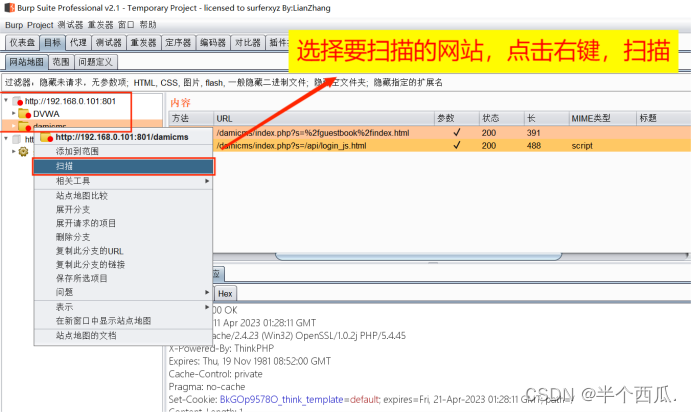Open the 表示 submenu arrow
This screenshot has width=691, height=413.
pos(207,307)
